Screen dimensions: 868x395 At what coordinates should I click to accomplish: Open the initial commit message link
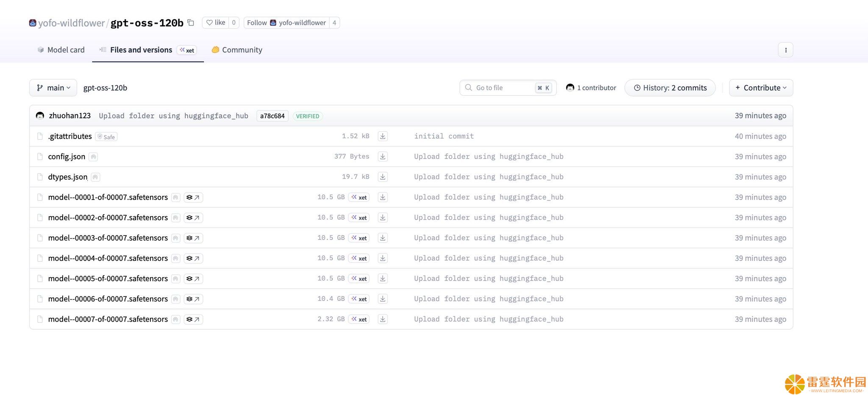444,136
